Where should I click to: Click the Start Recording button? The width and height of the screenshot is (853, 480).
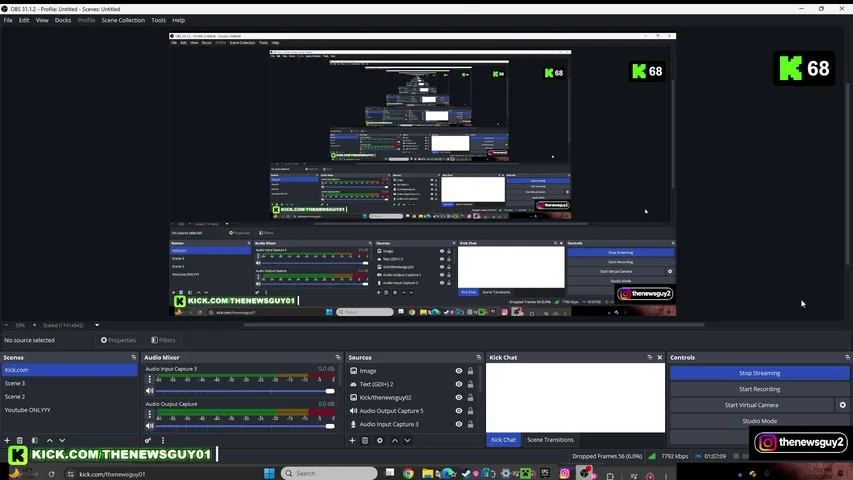(x=759, y=389)
